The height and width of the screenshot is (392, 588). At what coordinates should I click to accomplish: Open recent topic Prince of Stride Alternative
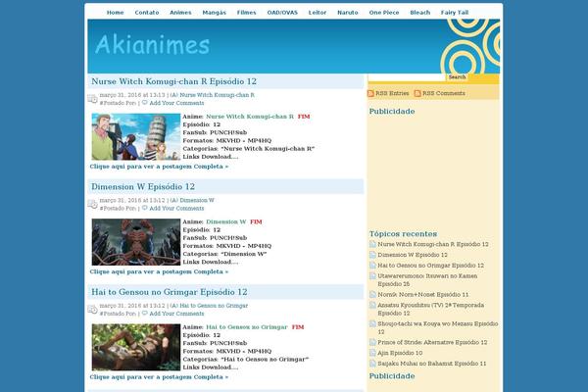432,342
